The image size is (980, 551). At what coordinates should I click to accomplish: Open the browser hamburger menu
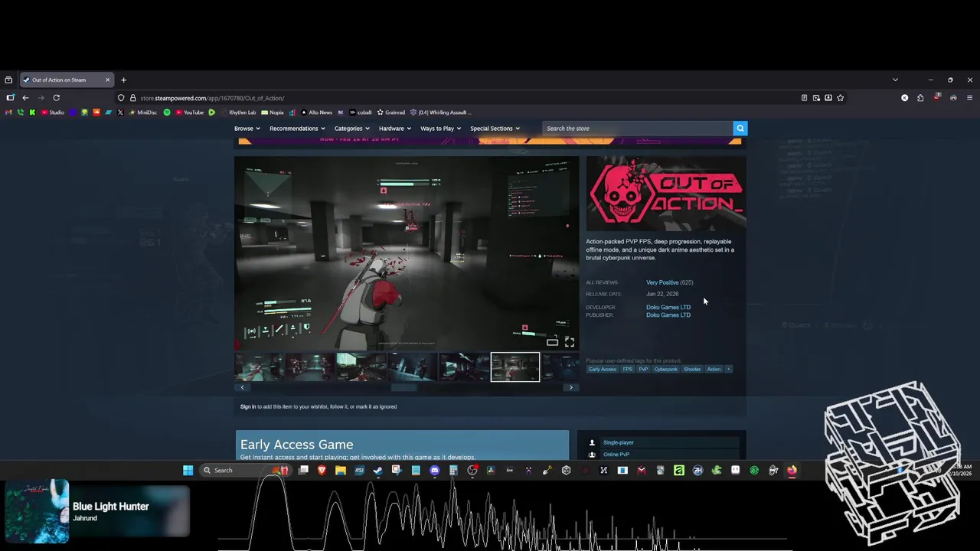click(969, 98)
